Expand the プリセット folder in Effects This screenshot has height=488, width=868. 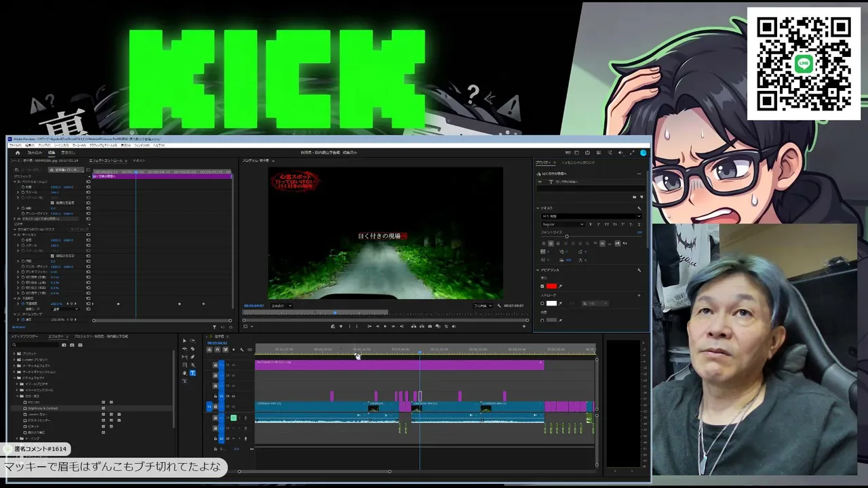coord(15,353)
